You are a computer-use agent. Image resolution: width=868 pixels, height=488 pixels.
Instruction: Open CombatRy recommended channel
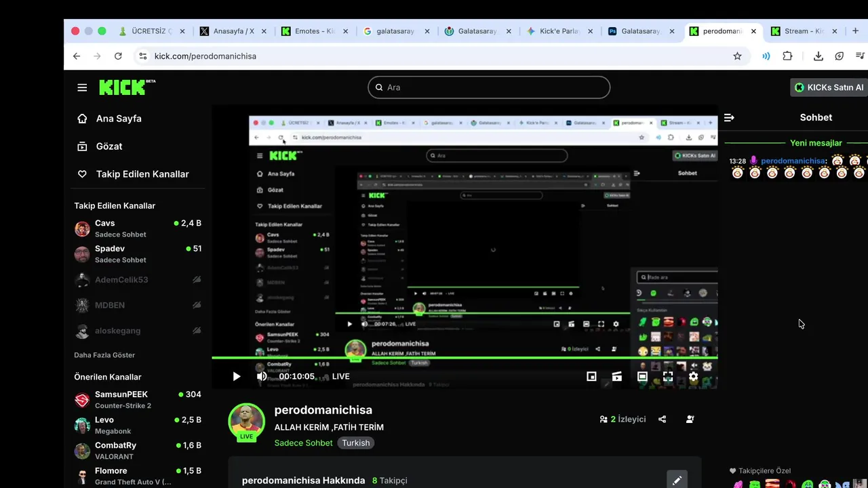pyautogui.click(x=138, y=451)
